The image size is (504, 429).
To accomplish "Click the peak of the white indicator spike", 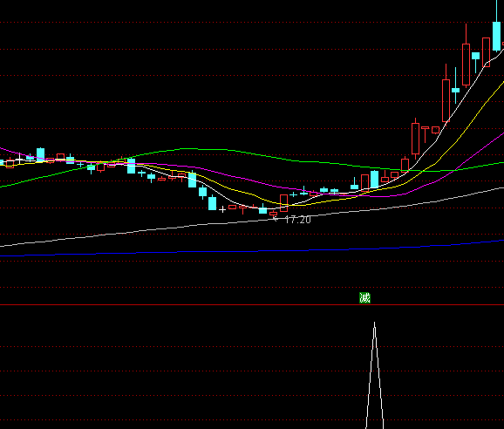I will click(x=374, y=323).
